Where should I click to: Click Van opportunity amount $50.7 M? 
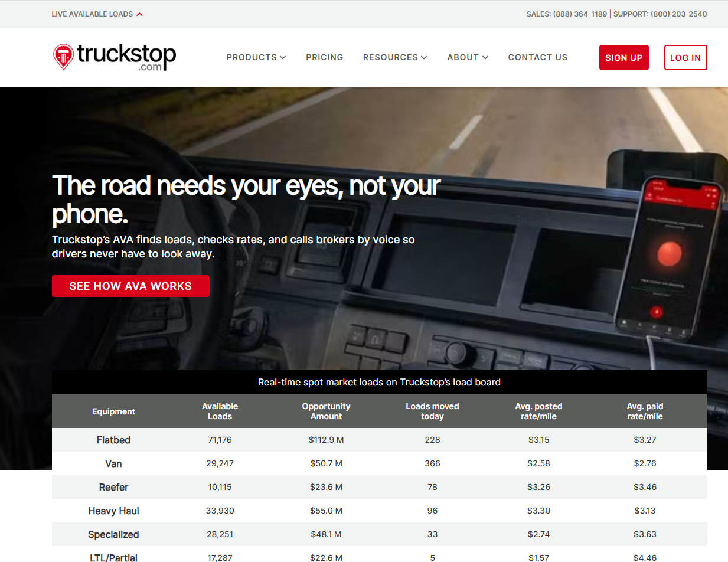(326, 463)
